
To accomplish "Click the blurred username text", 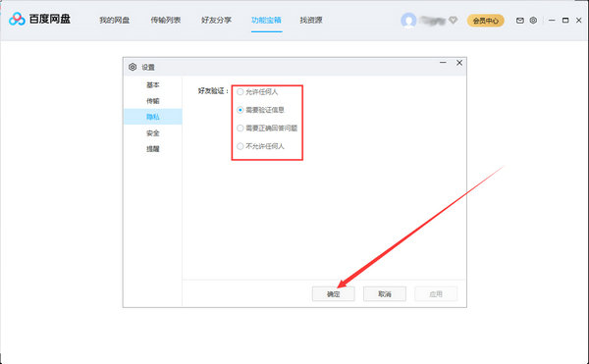I will (433, 21).
